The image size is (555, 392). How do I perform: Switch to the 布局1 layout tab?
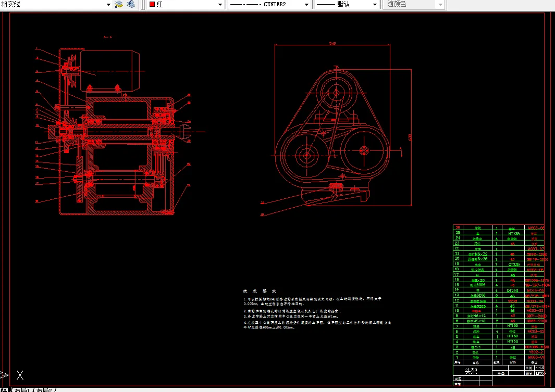[x=21, y=389]
